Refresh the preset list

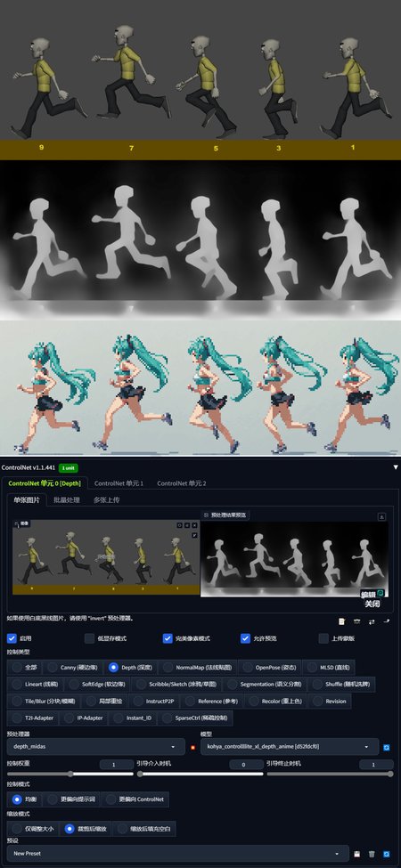click(387, 854)
